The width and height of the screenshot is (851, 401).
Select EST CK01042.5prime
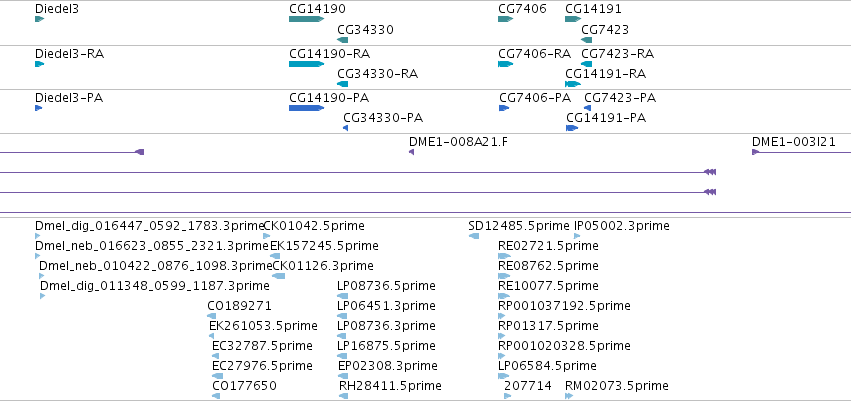314,226
